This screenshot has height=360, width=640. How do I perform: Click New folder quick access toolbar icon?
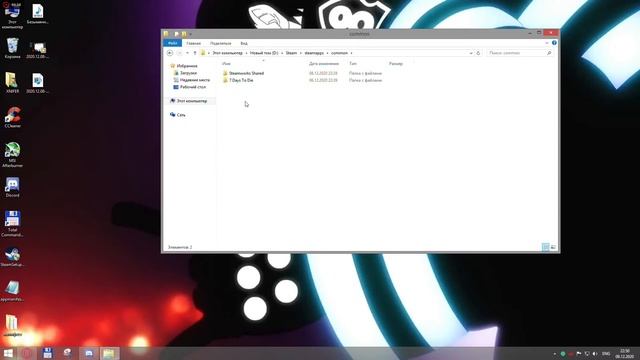point(184,34)
